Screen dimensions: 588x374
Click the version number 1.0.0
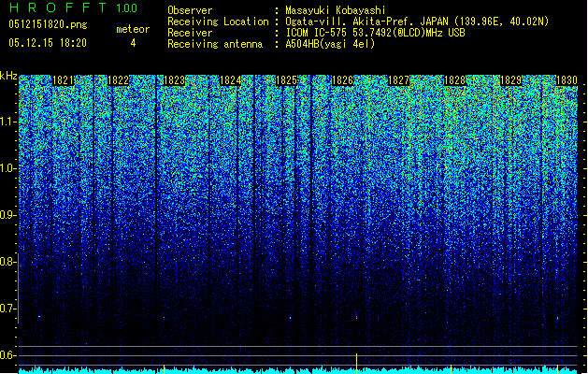tap(127, 8)
